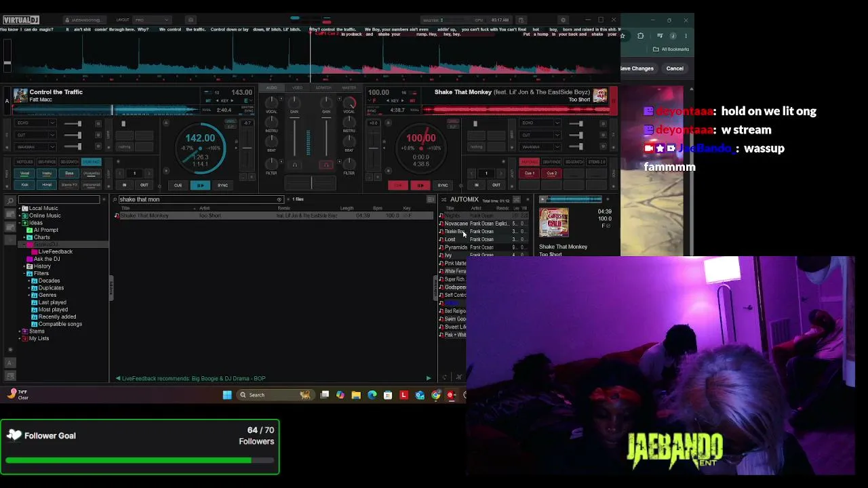Adjust deck A channel volume fader
The height and width of the screenshot is (488, 868).
click(x=294, y=138)
